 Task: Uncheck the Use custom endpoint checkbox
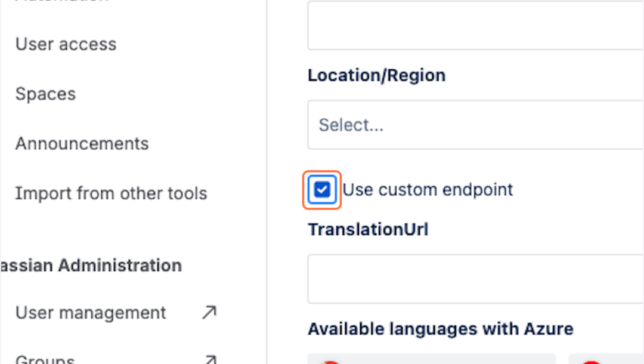(322, 190)
